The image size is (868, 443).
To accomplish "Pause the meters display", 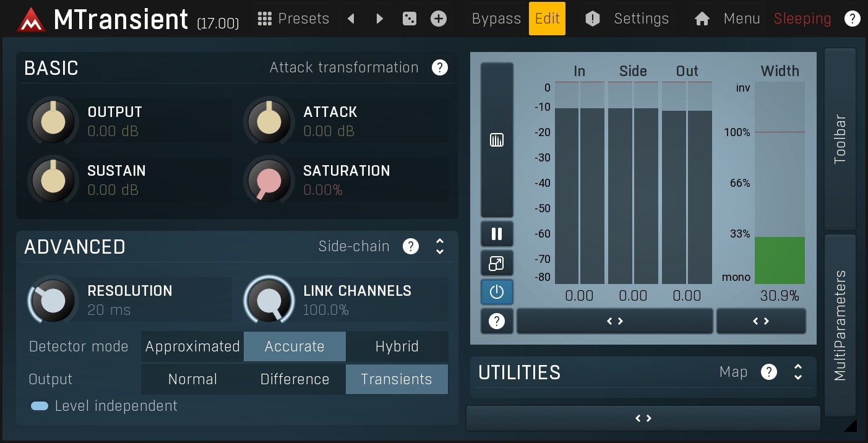I will tap(496, 234).
